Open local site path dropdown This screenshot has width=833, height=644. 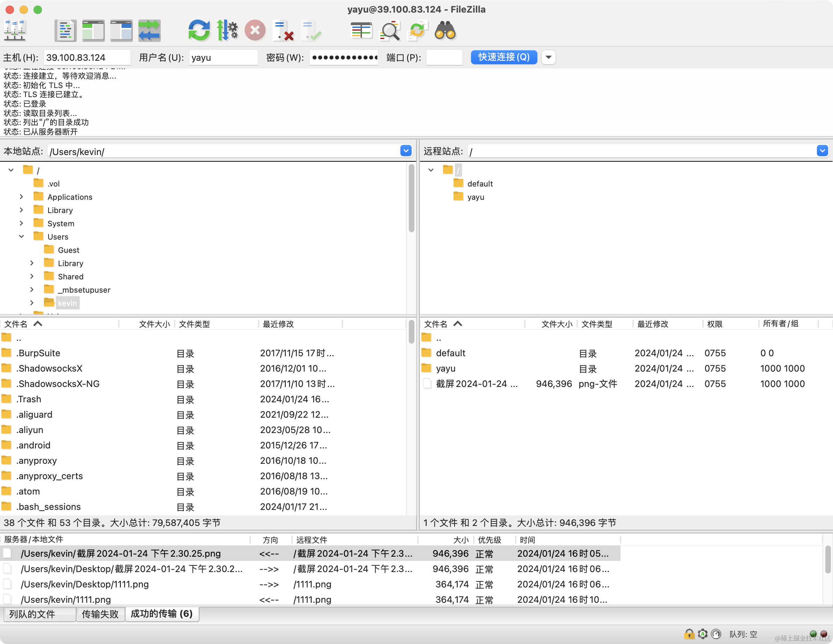tap(406, 151)
